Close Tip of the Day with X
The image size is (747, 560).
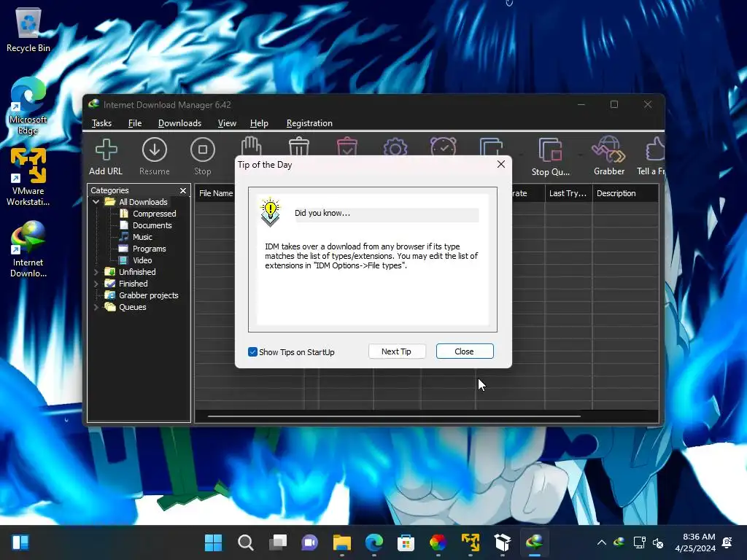[500, 164]
